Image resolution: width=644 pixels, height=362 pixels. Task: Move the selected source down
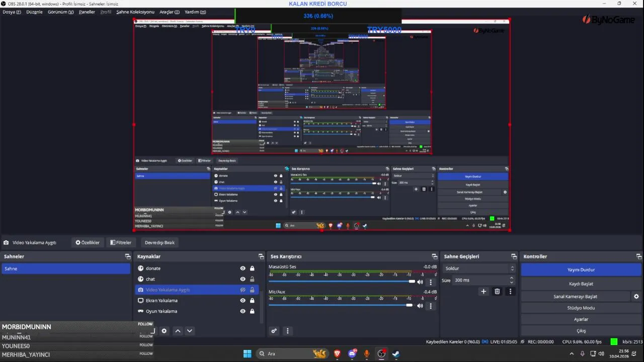(190, 331)
